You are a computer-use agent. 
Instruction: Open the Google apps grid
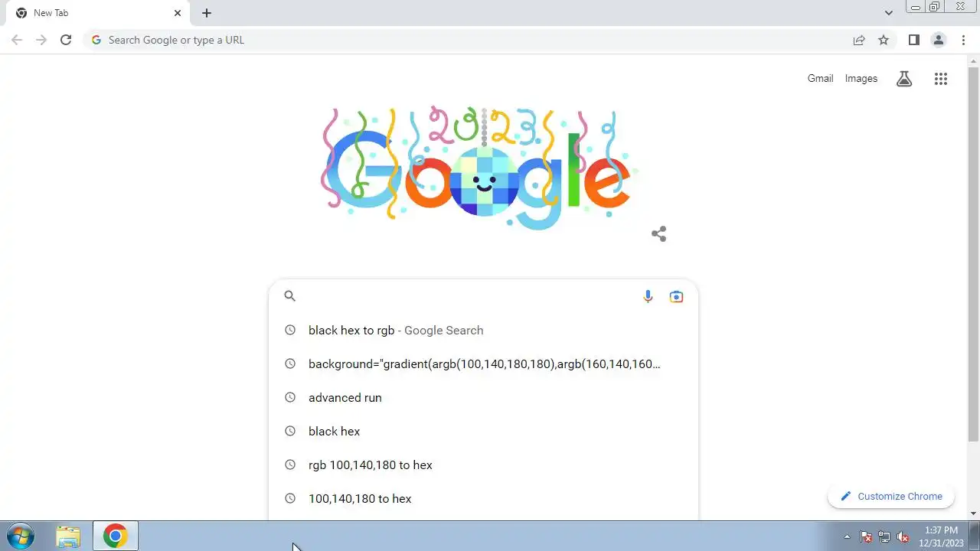coord(941,79)
